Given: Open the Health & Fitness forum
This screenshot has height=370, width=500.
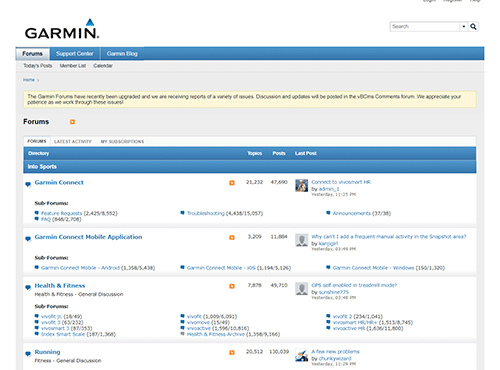Looking at the screenshot, I should (60, 286).
